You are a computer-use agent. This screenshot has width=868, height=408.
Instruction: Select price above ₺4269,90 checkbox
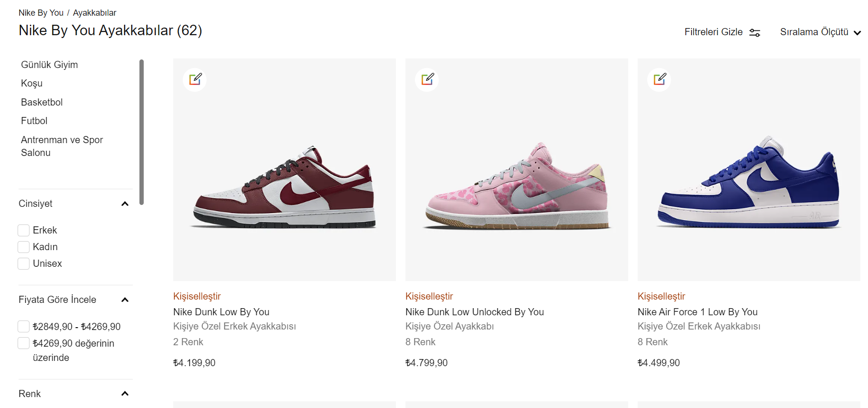point(23,343)
